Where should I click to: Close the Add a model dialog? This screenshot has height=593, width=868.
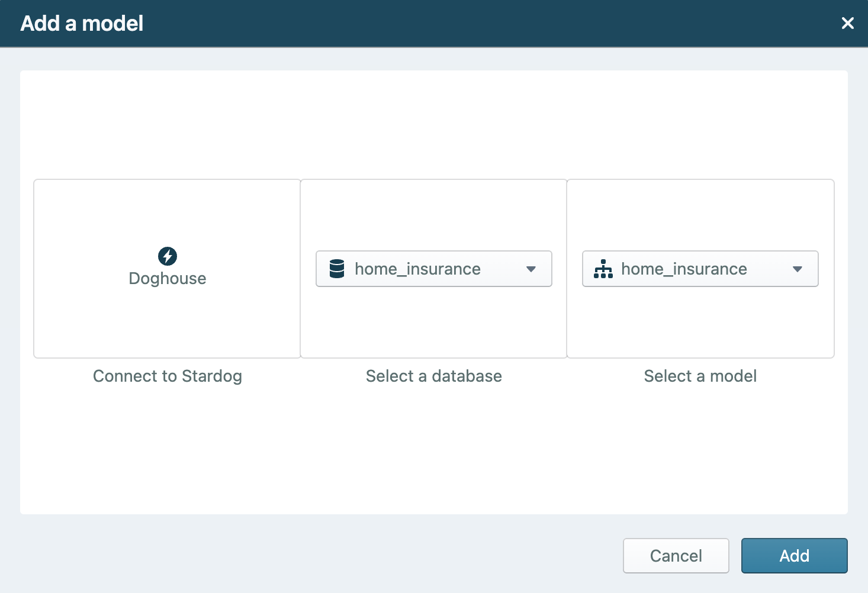847,23
